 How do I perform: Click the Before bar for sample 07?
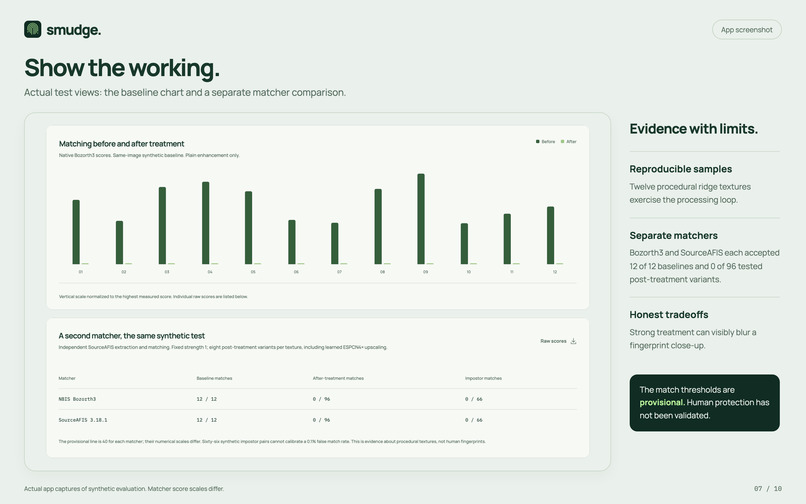pos(335,244)
